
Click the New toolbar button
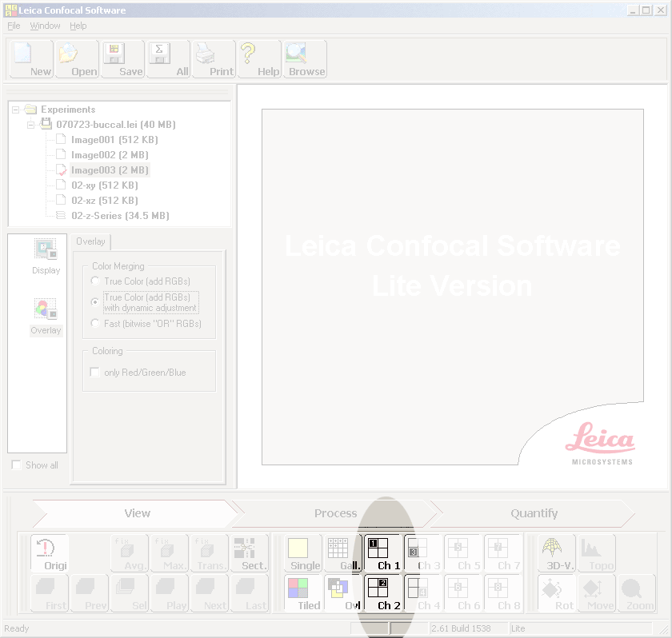[31, 59]
